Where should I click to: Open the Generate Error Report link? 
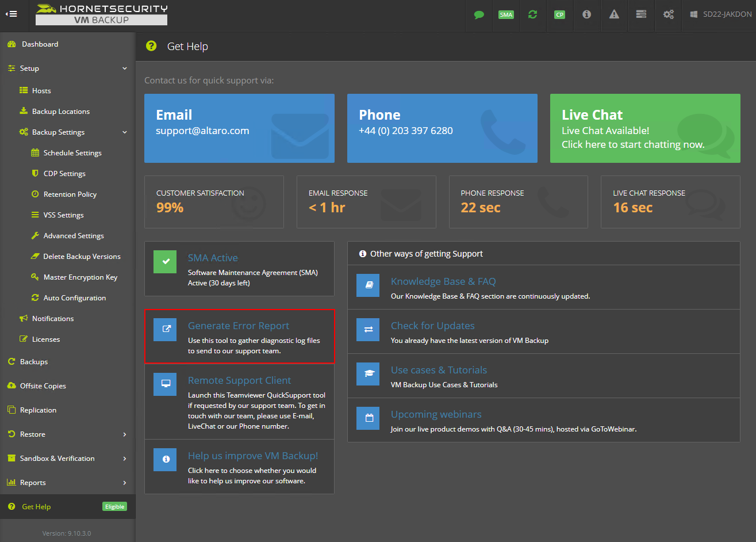point(239,326)
